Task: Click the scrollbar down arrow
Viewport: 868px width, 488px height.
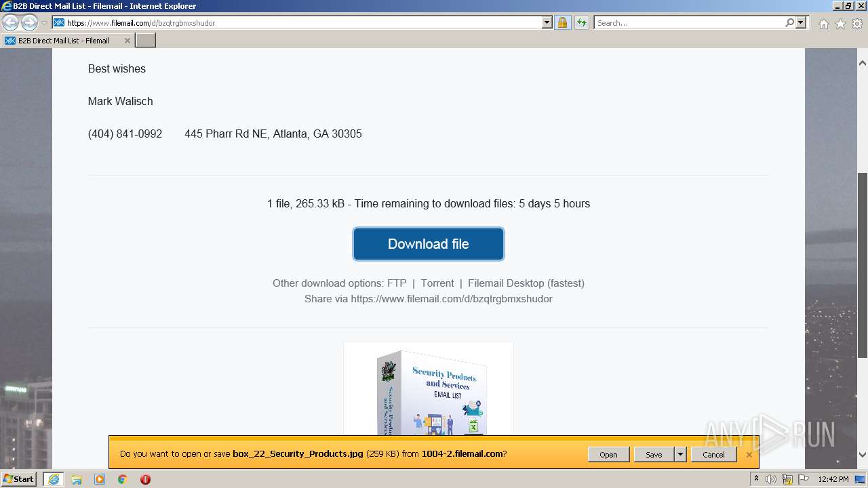Action: pyautogui.click(x=863, y=455)
